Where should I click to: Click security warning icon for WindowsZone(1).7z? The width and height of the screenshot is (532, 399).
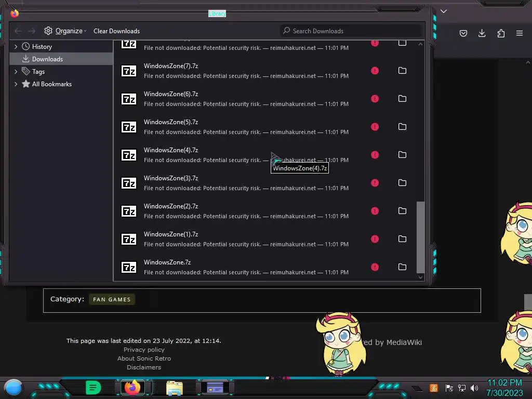[x=375, y=239]
